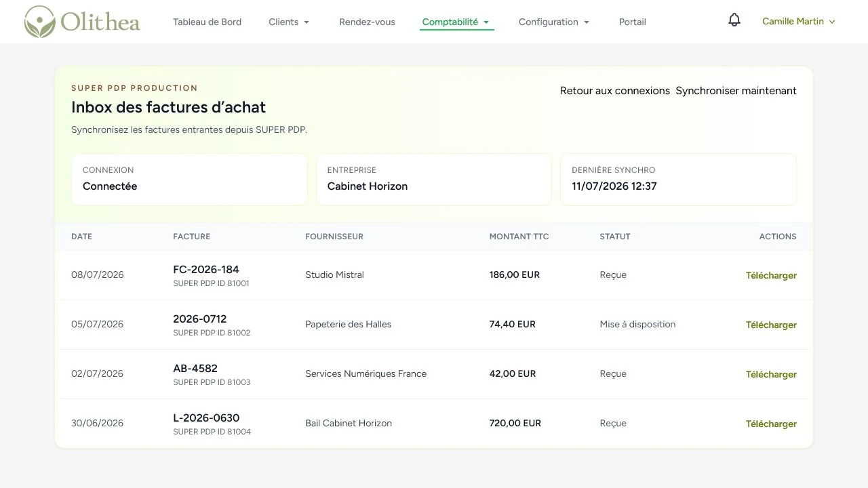Click the amount 42,00 EUR
The height and width of the screenshot is (488, 868).
[513, 373]
